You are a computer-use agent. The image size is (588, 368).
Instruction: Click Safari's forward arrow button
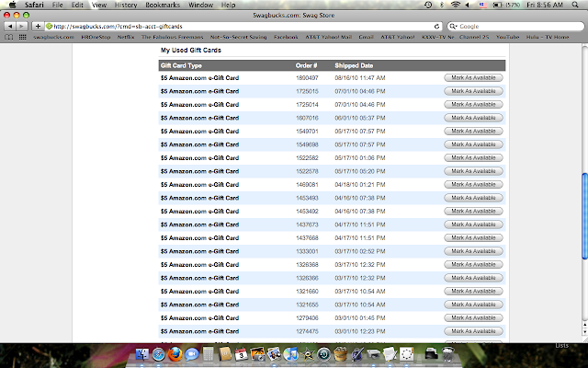pos(22,27)
